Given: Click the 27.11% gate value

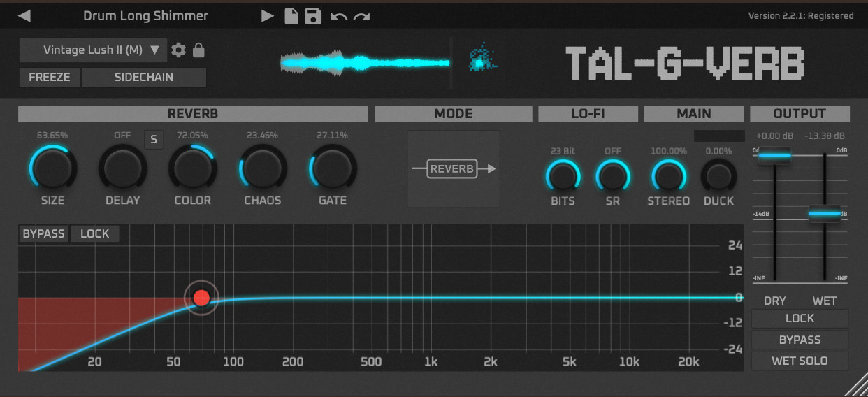Looking at the screenshot, I should [x=332, y=135].
